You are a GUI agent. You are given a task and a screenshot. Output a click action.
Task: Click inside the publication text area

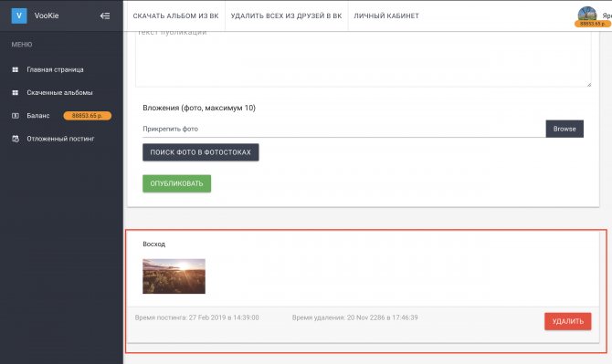pyautogui.click(x=364, y=58)
